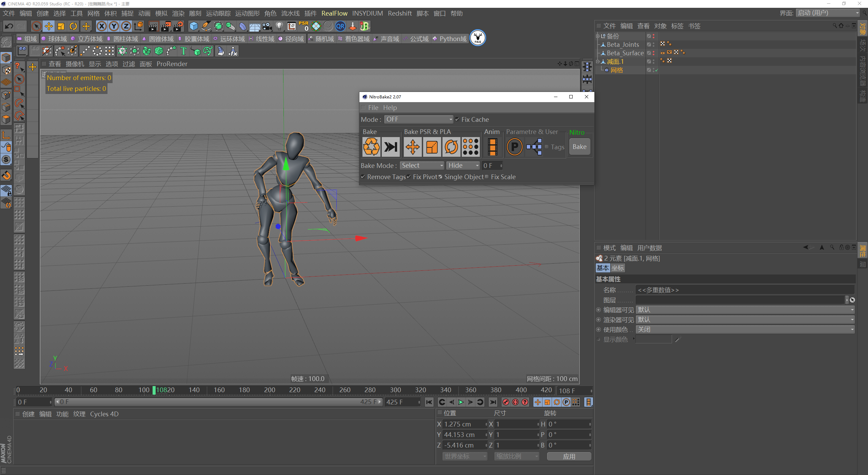Click the green timeline playhead marker
868x475 pixels.
[154, 390]
